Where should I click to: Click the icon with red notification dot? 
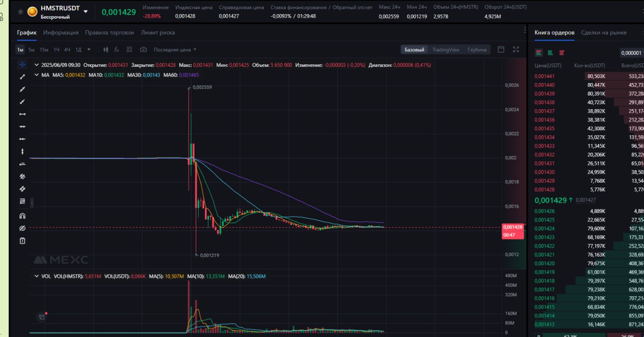[42, 317]
